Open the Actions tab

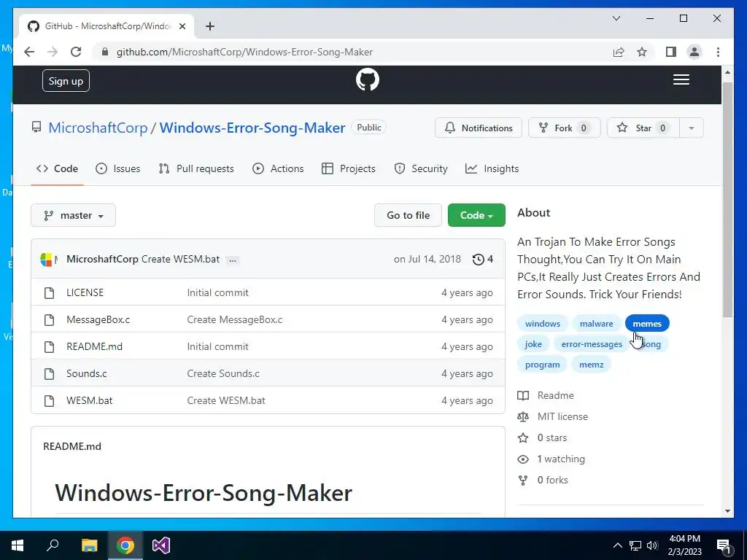click(x=278, y=168)
